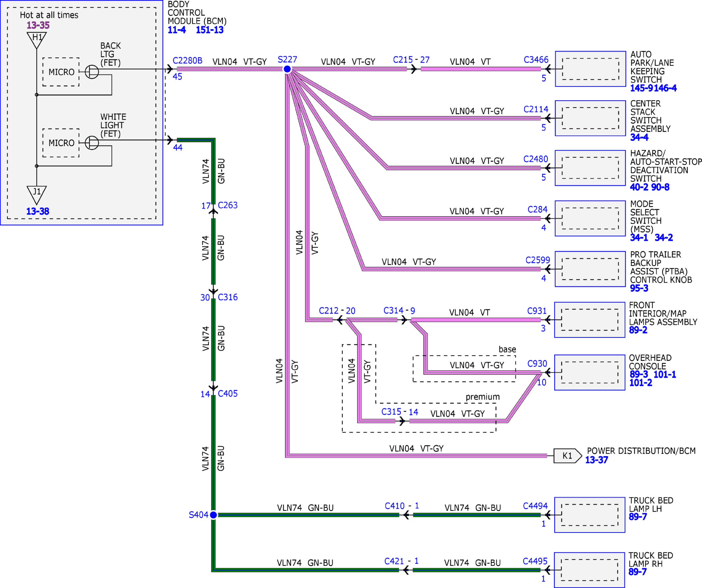The image size is (702, 588).
Task: Open Overhead Console link 101-1
Action: pyautogui.click(x=665, y=375)
